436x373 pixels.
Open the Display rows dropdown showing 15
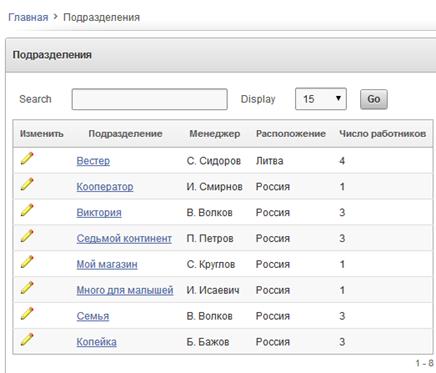pos(321,99)
